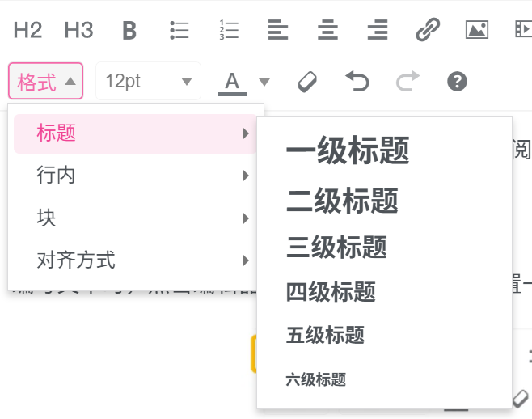The height and width of the screenshot is (419, 532).
Task: Insert an image
Action: [477, 31]
